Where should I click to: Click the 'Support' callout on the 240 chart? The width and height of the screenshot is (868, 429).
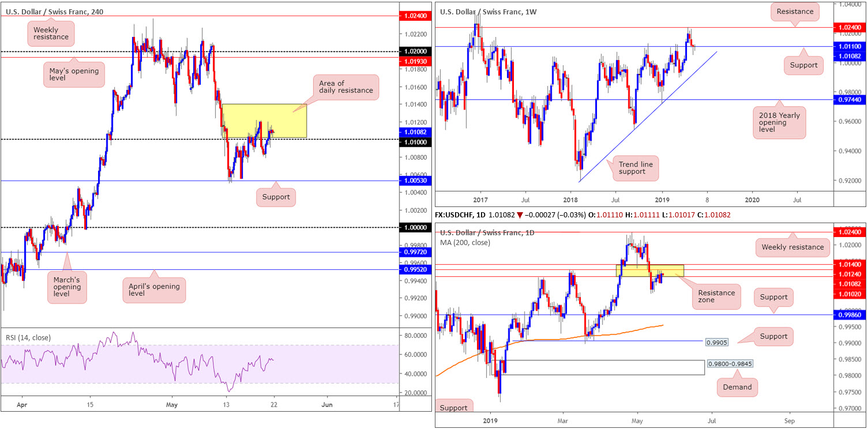(276, 197)
